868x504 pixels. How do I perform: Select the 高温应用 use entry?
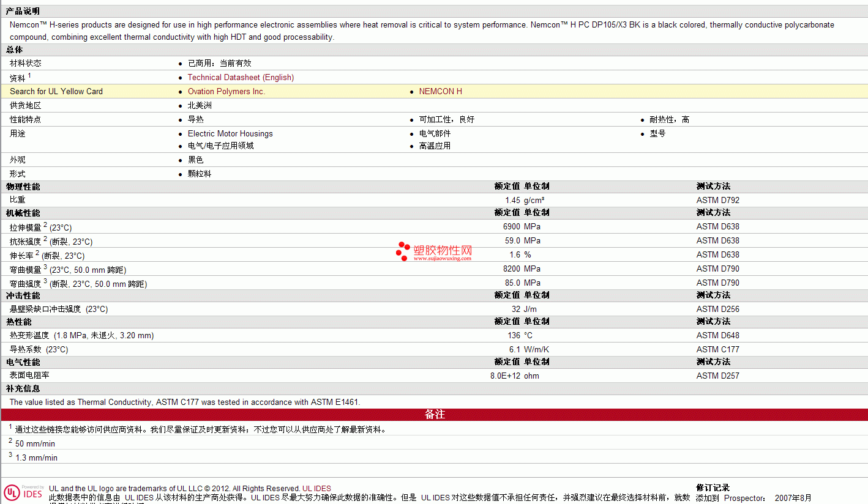pos(435,146)
